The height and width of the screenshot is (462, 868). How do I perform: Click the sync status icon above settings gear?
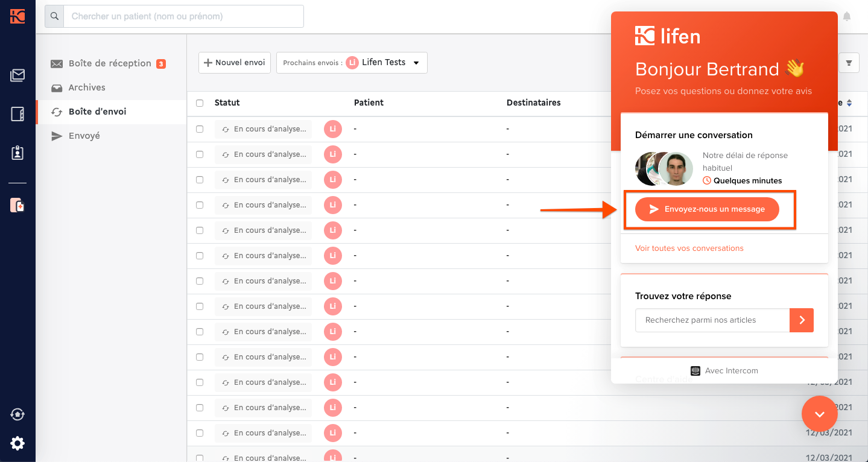point(17,414)
